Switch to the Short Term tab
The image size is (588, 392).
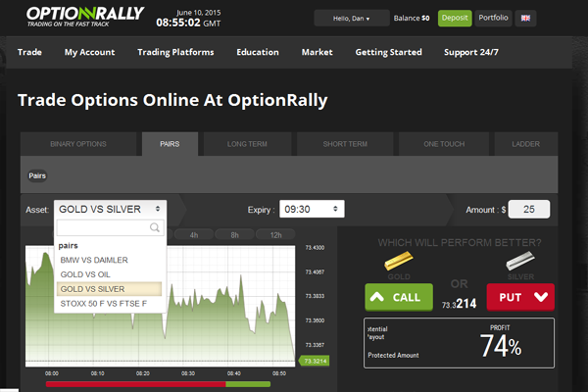click(345, 144)
